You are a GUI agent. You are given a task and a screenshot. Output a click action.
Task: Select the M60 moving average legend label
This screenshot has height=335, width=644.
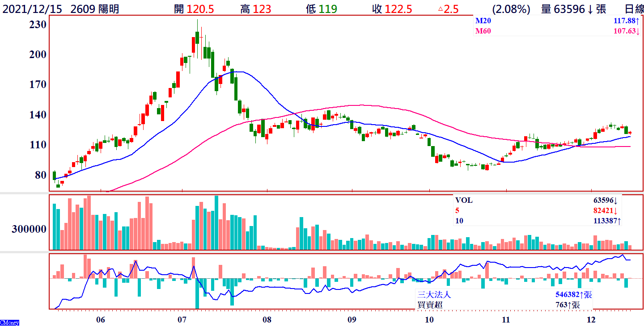pos(482,31)
